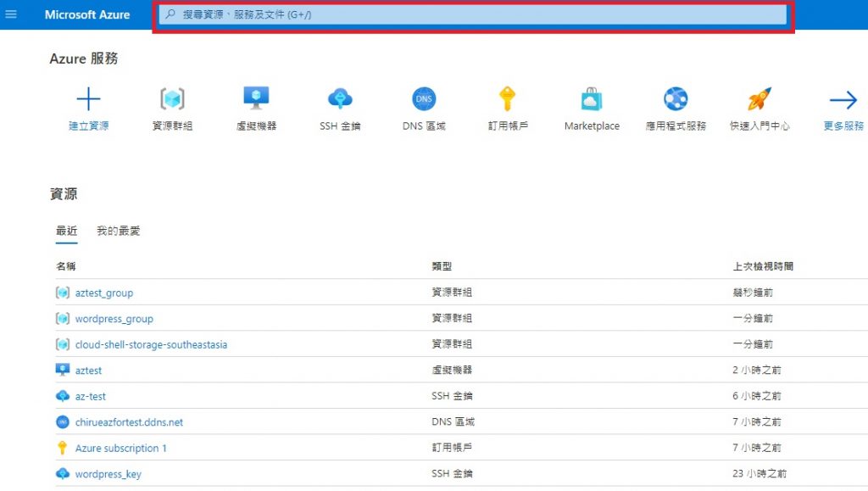
Task: Click 幾秒鐘前 time in aztest_group row
Action: [753, 293]
